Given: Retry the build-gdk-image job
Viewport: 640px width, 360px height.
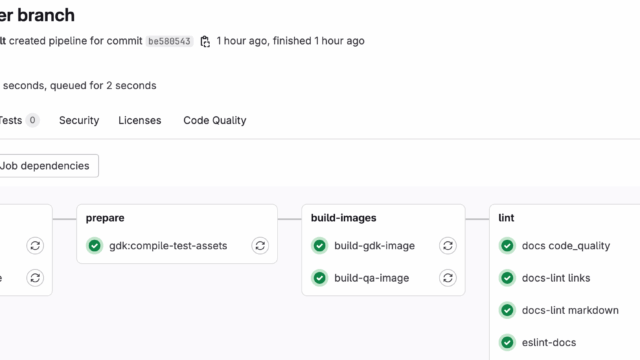Looking at the screenshot, I should click(x=448, y=246).
